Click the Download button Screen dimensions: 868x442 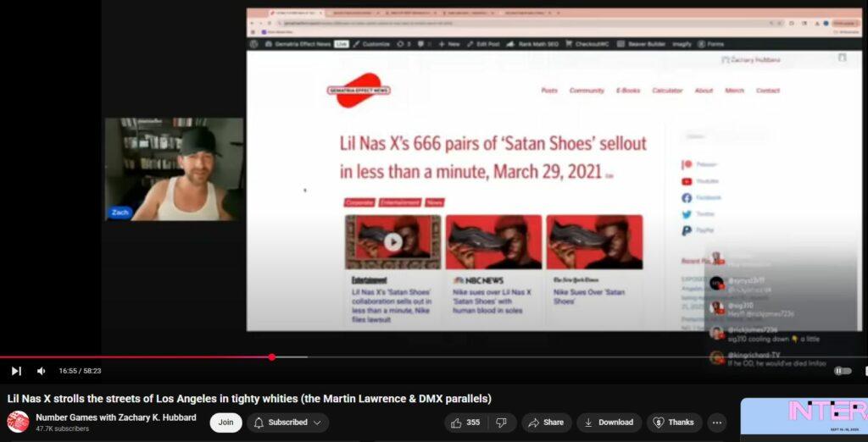[x=609, y=423]
